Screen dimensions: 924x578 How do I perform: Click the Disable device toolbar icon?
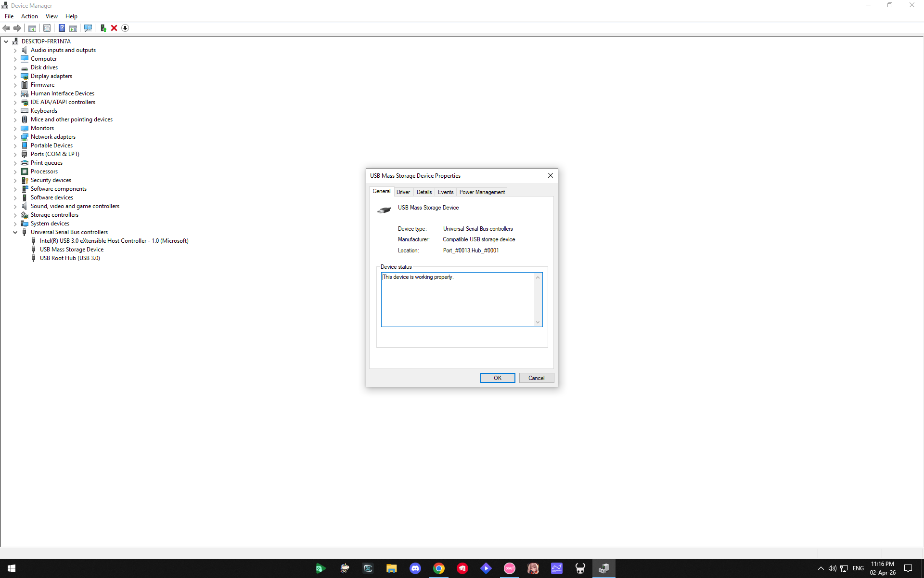pyautogui.click(x=125, y=28)
